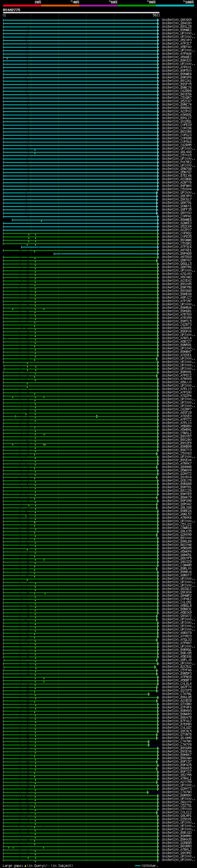The image size is (197, 868).
Task: Select entry UniRef100_B9S095
Action: click(x=177, y=284)
